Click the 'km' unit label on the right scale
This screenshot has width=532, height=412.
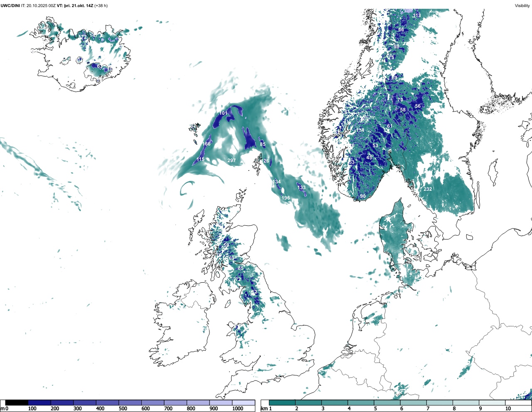pos(264,409)
